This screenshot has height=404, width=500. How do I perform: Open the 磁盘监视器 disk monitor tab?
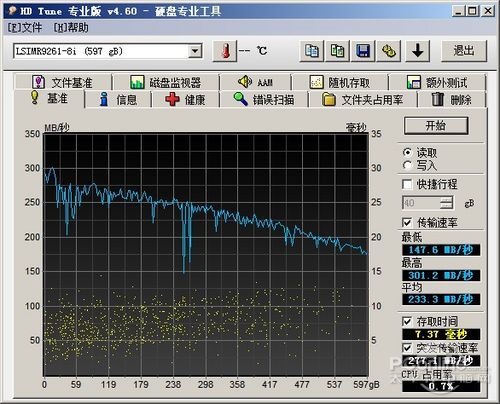(166, 82)
